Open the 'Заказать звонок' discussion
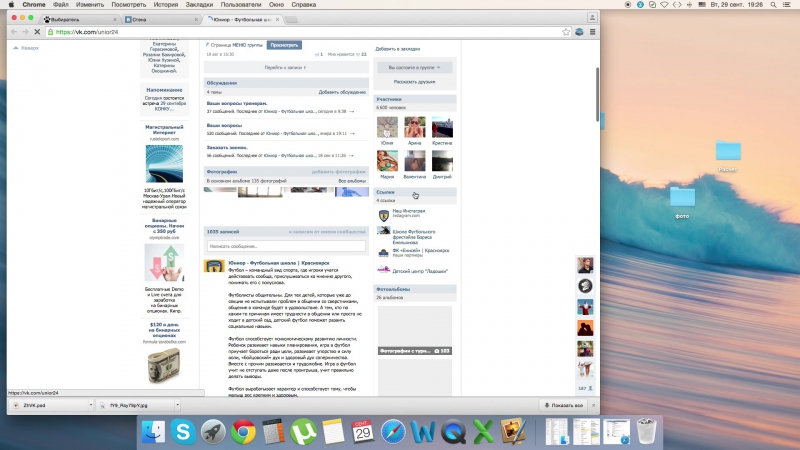800x450 pixels. (227, 147)
